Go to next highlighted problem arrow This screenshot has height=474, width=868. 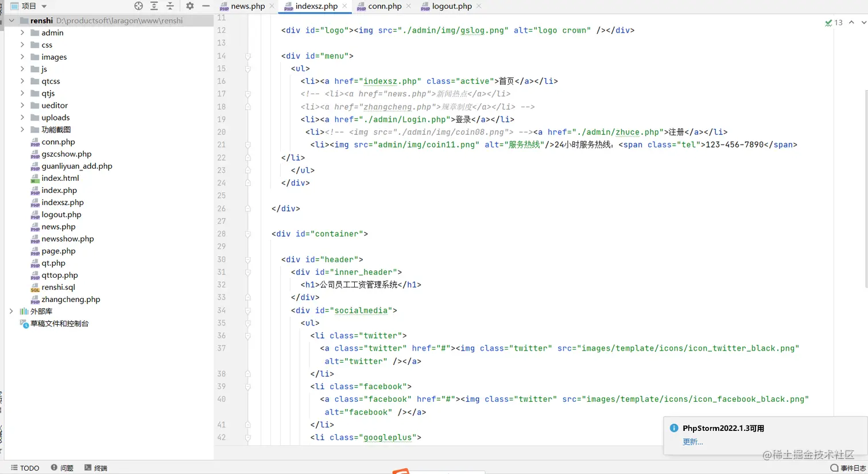(x=863, y=22)
